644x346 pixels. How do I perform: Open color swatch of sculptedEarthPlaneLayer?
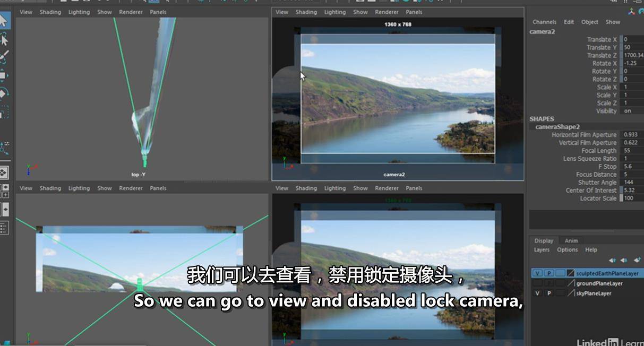click(x=571, y=273)
